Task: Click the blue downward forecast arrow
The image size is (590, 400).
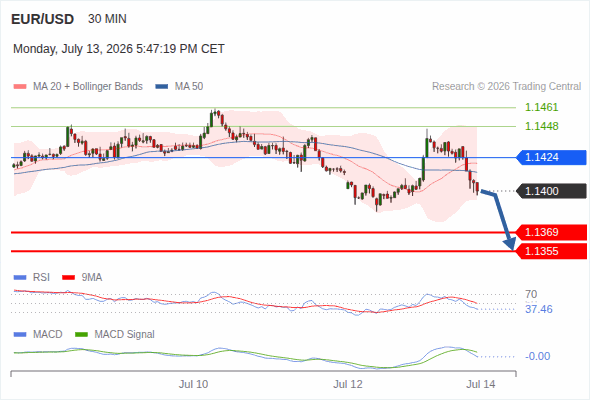Action: point(499,220)
